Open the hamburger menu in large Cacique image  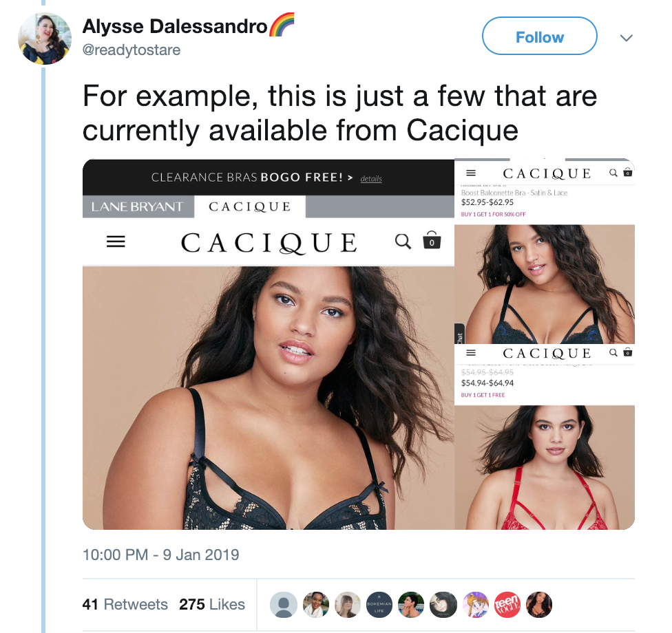click(116, 242)
